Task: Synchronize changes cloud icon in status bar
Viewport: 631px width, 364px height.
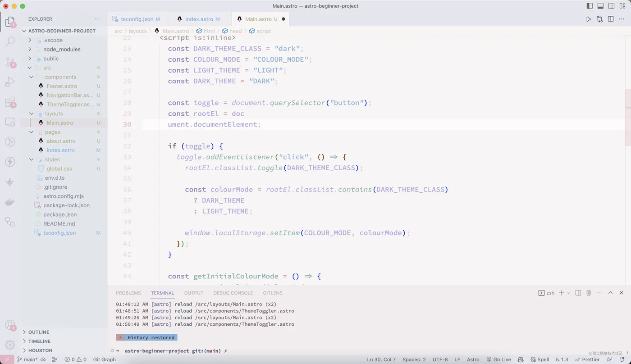Action: [43, 359]
